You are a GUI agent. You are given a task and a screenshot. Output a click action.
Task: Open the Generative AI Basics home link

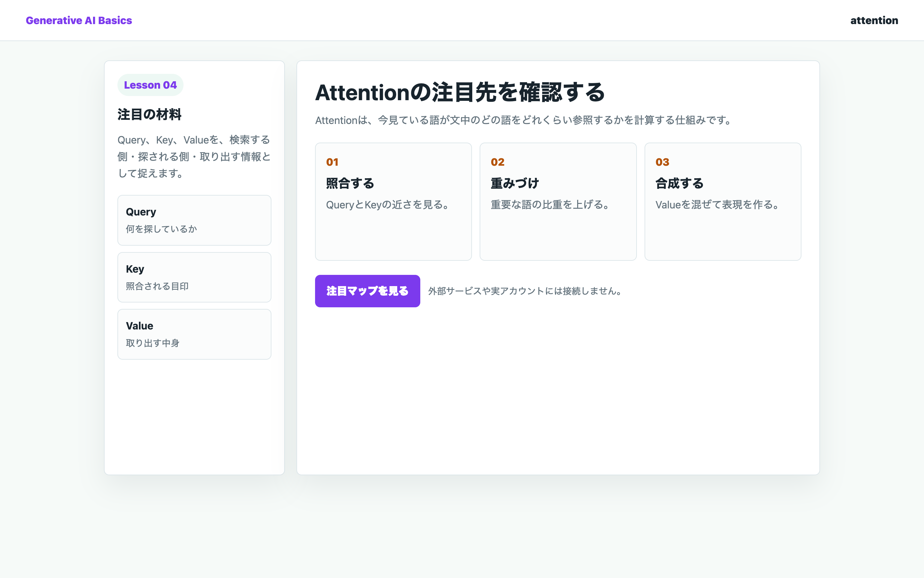click(79, 20)
